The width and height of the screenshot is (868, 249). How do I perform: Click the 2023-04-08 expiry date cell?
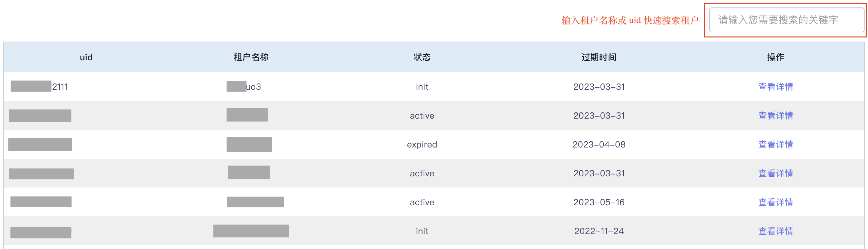pyautogui.click(x=599, y=145)
